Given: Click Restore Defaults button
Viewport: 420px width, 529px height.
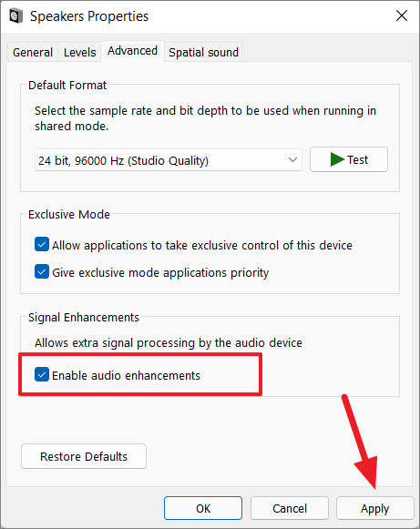Looking at the screenshot, I should pyautogui.click(x=84, y=456).
